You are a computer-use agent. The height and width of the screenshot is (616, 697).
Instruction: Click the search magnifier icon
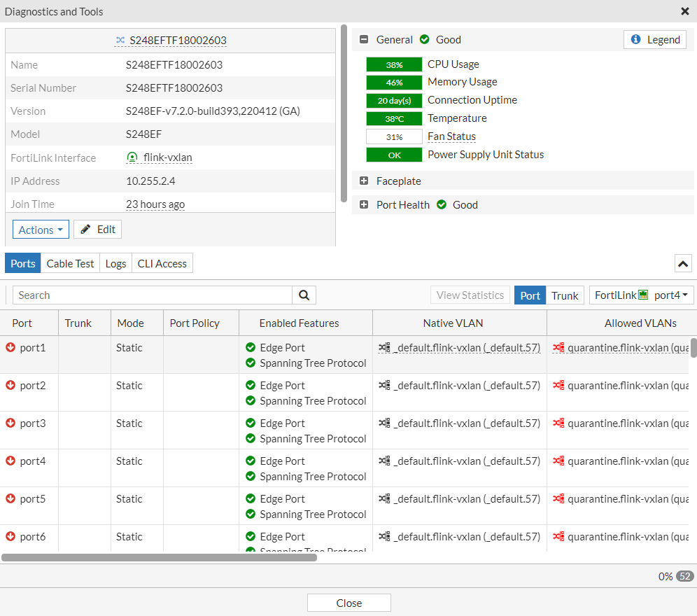(304, 295)
